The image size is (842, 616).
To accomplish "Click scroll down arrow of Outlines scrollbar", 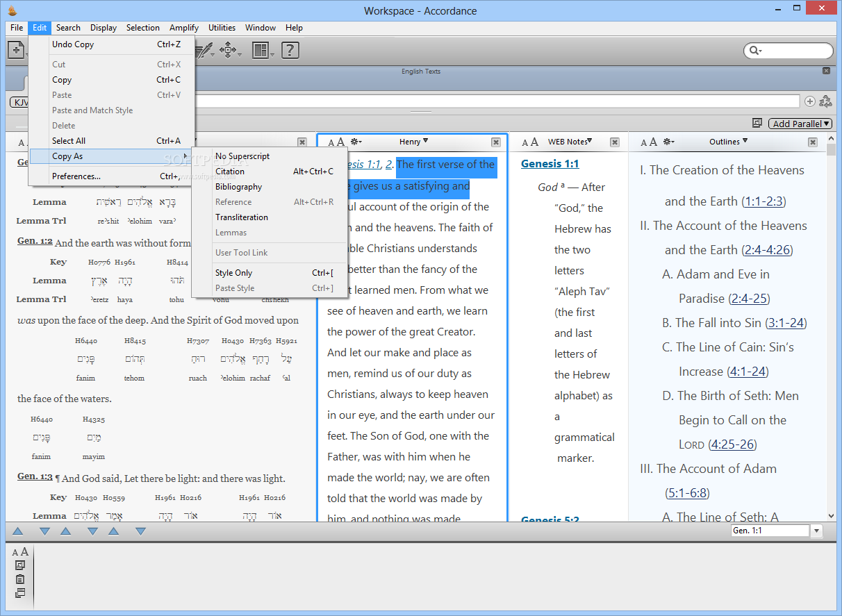I will (x=832, y=516).
